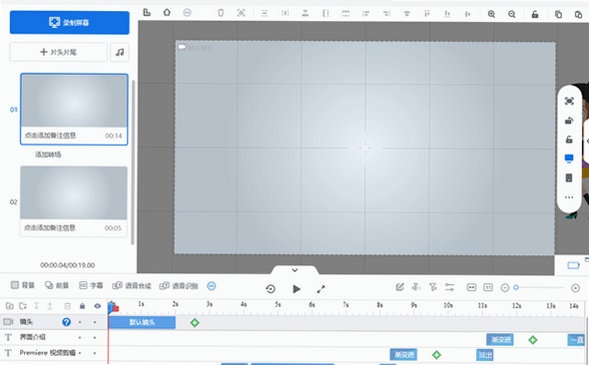589x365 pixels.
Task: Open the 语音识别 tab
Action: point(179,286)
